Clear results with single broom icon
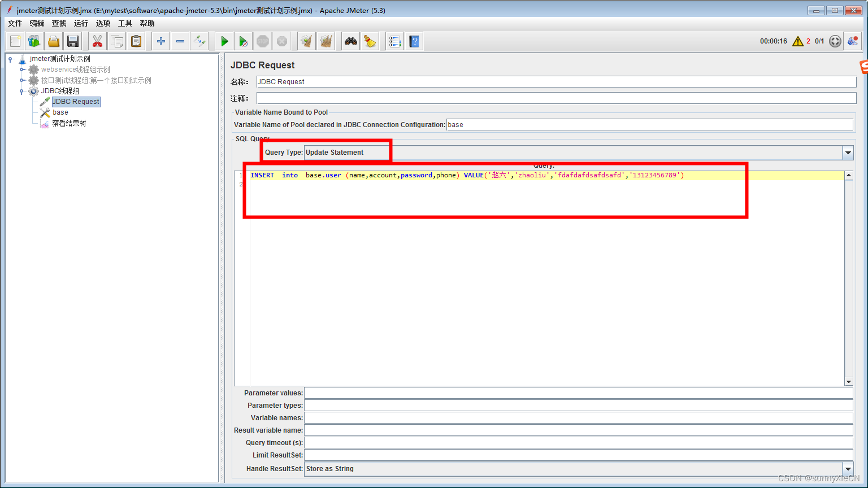 point(307,41)
